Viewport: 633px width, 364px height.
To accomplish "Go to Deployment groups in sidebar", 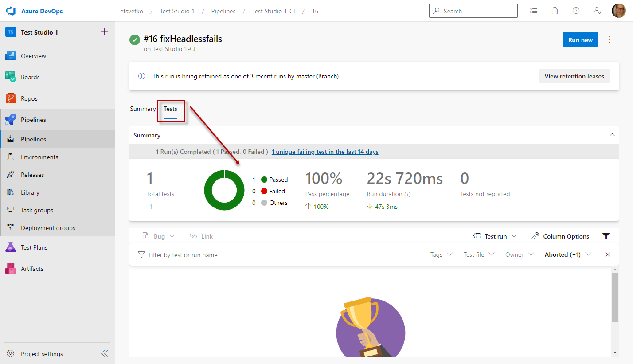I will click(x=58, y=228).
